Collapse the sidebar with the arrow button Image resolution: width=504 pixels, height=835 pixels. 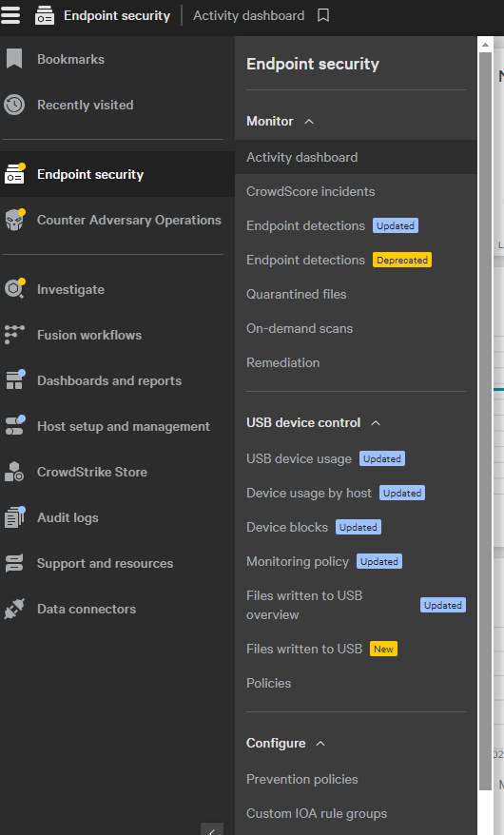pyautogui.click(x=212, y=829)
